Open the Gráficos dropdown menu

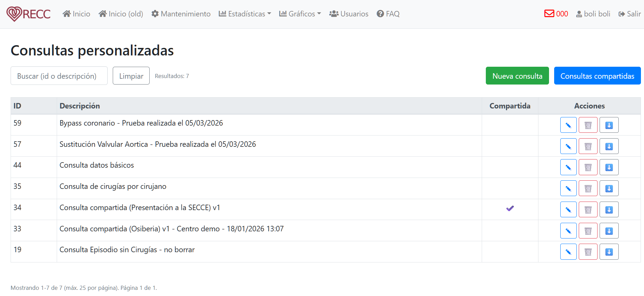(x=300, y=14)
